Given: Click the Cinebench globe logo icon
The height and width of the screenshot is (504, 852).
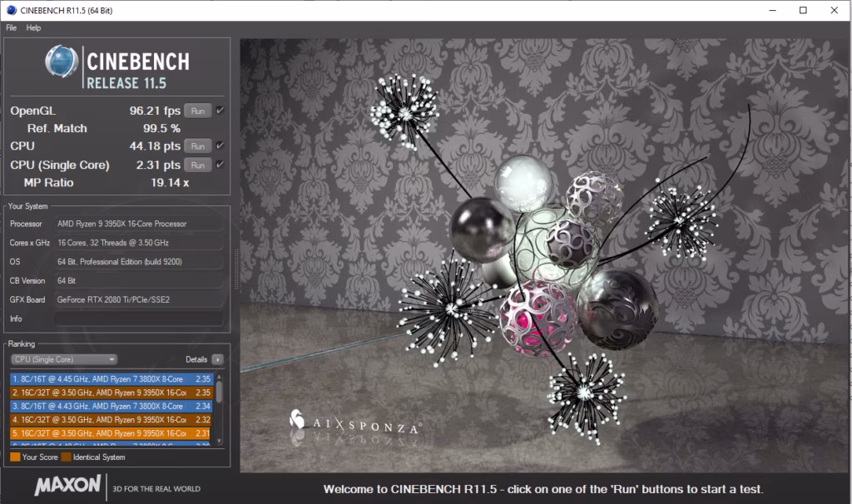Looking at the screenshot, I should pyautogui.click(x=62, y=61).
